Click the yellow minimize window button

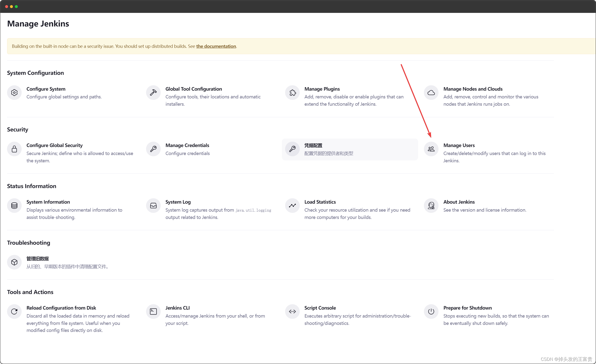tap(11, 7)
